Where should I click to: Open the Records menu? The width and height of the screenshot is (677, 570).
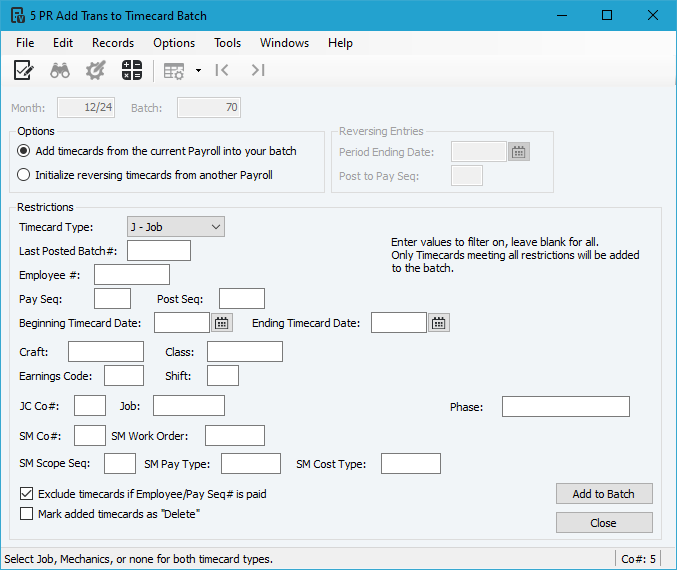(113, 43)
